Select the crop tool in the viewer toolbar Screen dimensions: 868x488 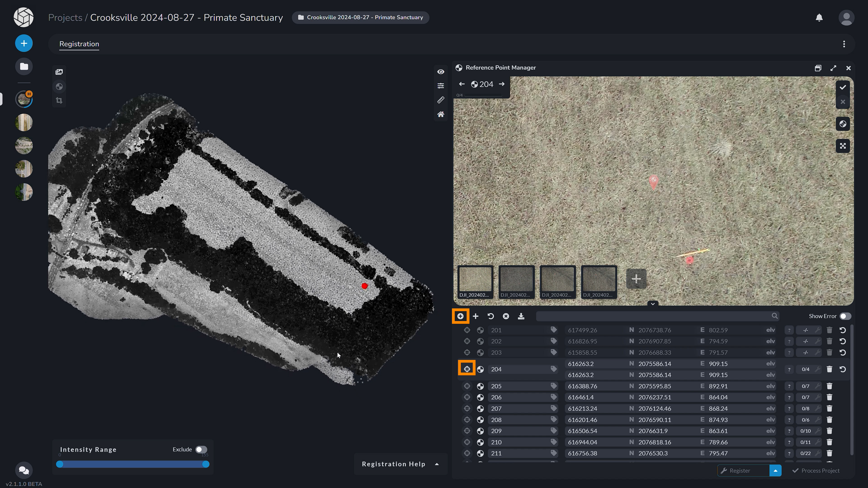59,100
